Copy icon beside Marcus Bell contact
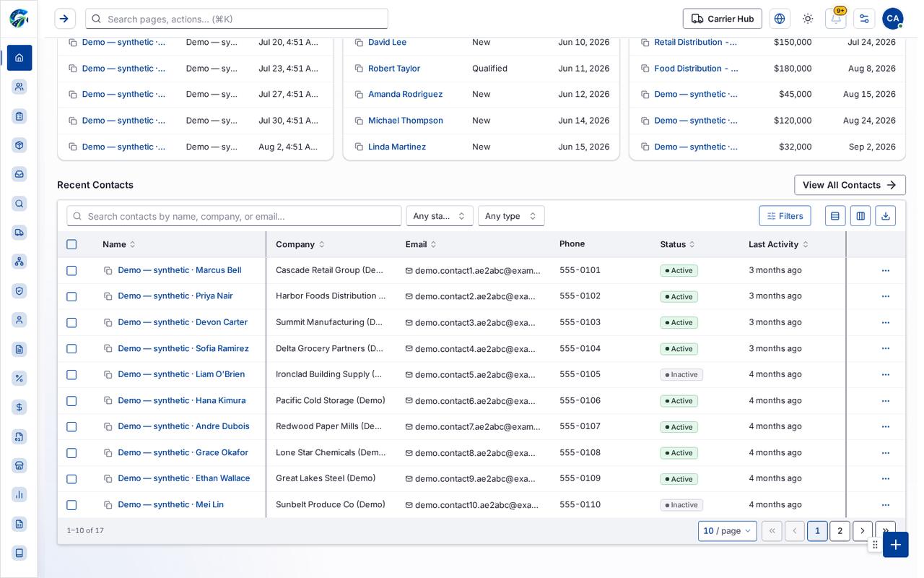This screenshot has height=578, width=924. click(x=108, y=271)
